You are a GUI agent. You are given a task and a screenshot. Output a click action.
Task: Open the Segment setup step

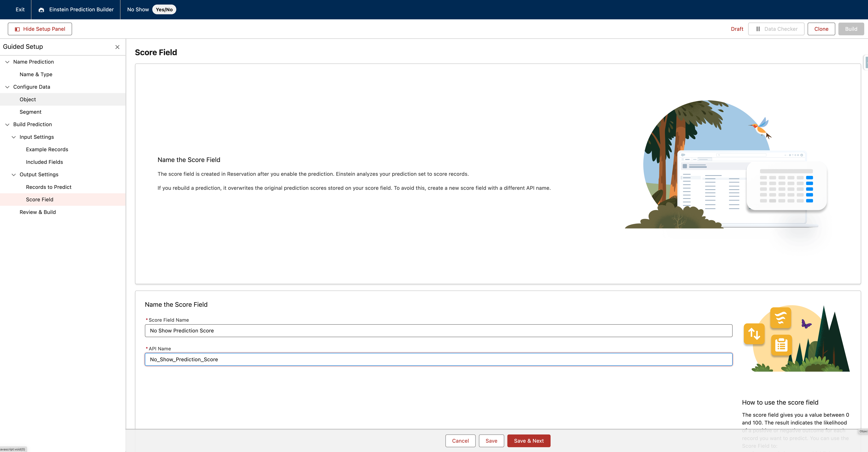(30, 112)
